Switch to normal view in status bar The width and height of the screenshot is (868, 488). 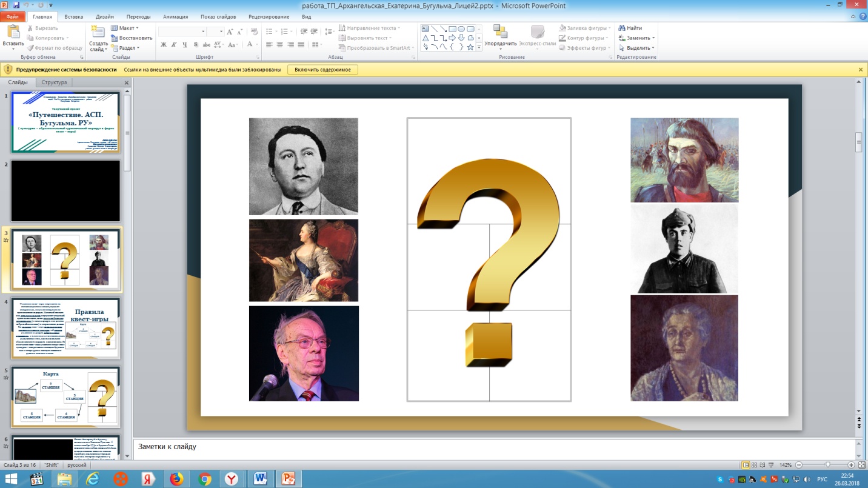(746, 464)
